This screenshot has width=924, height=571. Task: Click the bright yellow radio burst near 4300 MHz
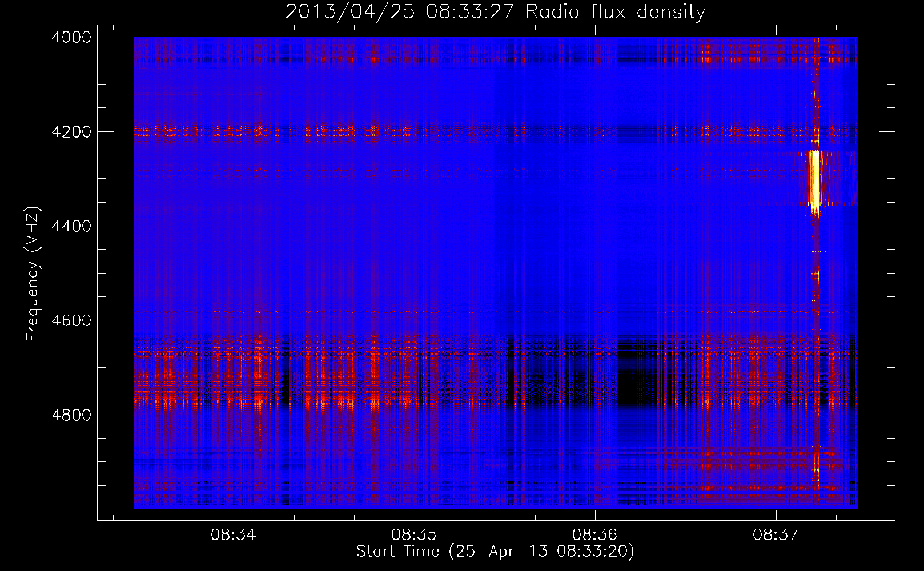[815, 180]
